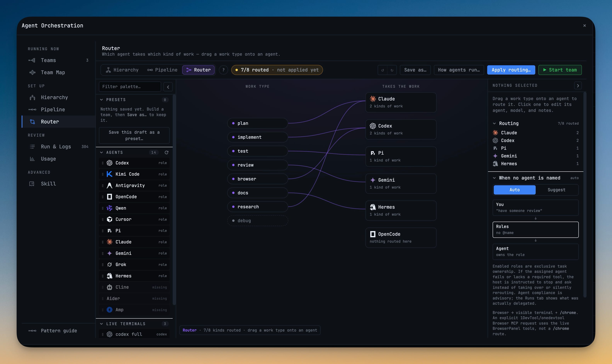This screenshot has height=364, width=612.
Task: Refresh the Agents list
Action: [167, 153]
